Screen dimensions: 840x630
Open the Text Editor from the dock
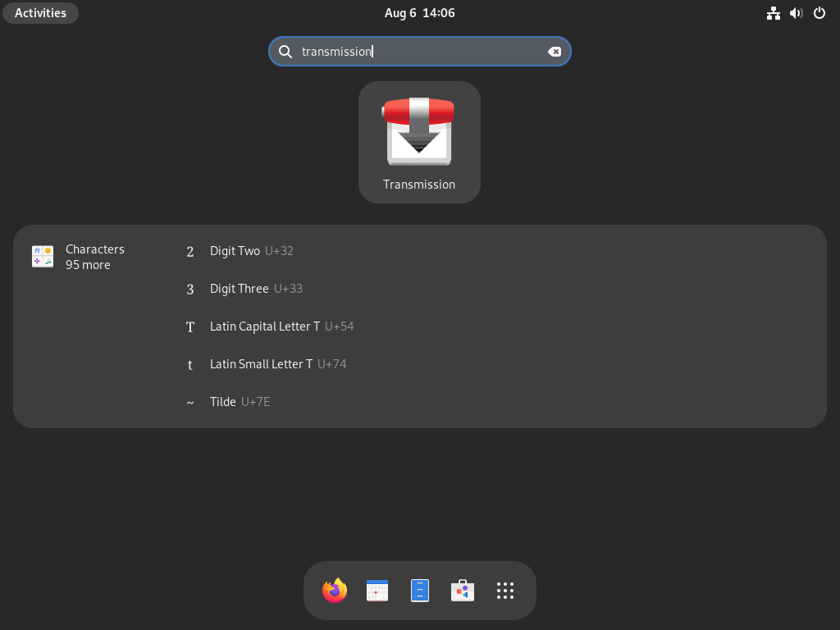tap(419, 590)
